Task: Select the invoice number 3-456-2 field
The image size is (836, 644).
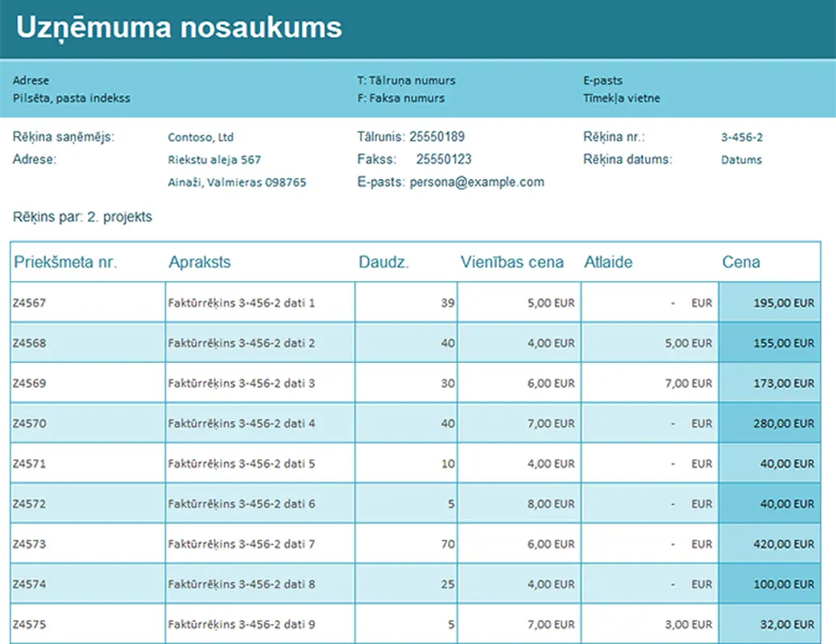Action: coord(742,138)
